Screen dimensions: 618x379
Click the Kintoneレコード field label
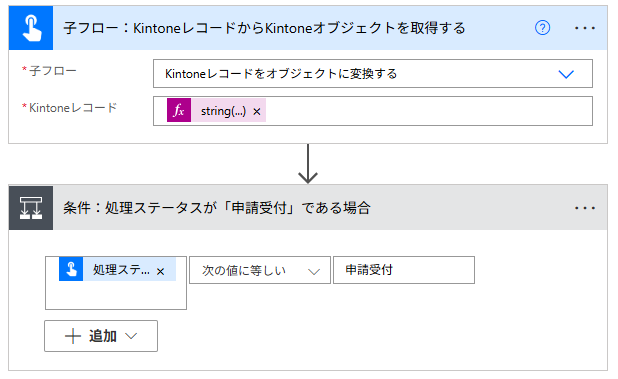tap(73, 108)
